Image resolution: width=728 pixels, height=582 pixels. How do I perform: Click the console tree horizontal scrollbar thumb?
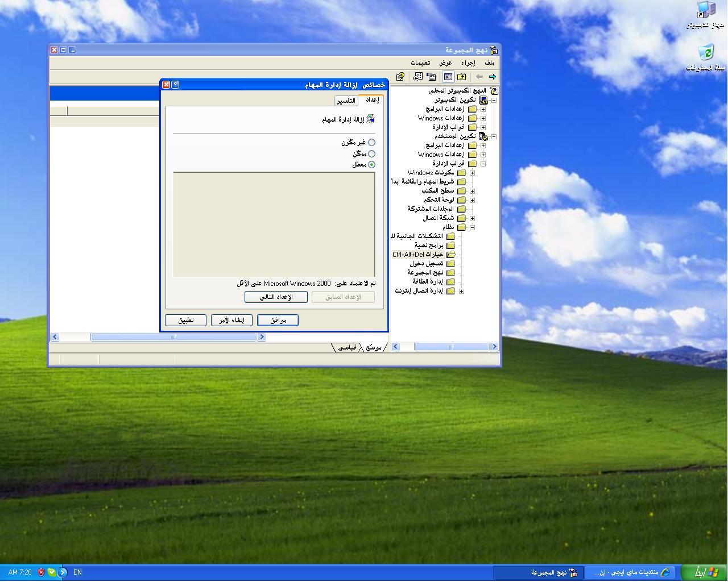point(451,347)
